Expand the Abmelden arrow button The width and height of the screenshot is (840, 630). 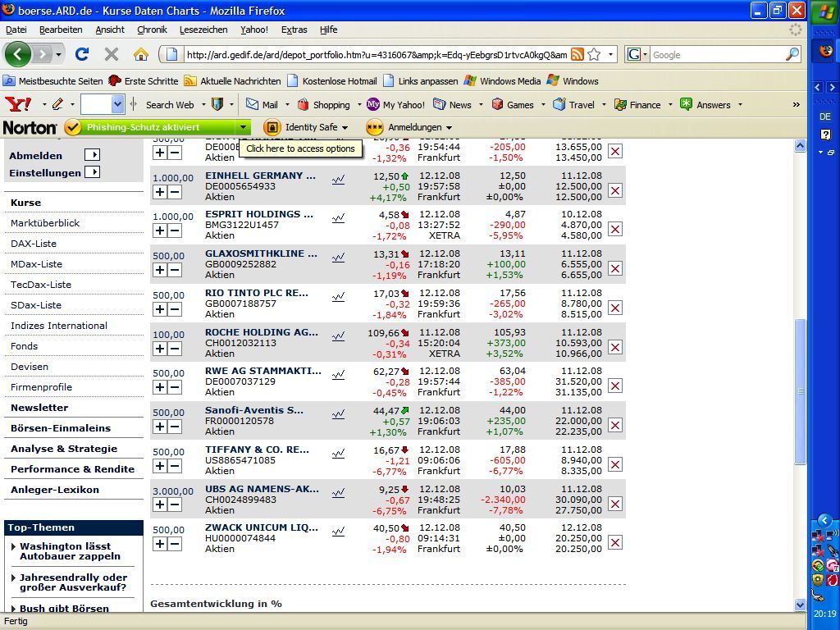[x=92, y=155]
